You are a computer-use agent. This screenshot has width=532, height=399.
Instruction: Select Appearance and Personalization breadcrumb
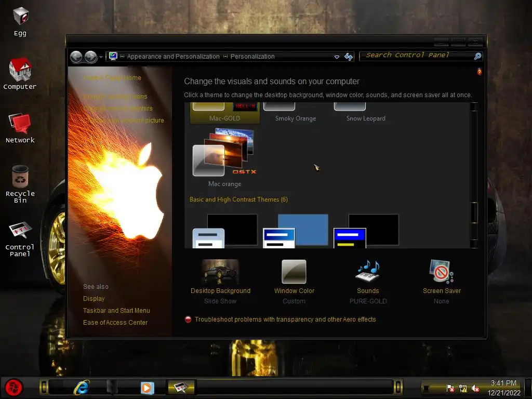coord(173,57)
